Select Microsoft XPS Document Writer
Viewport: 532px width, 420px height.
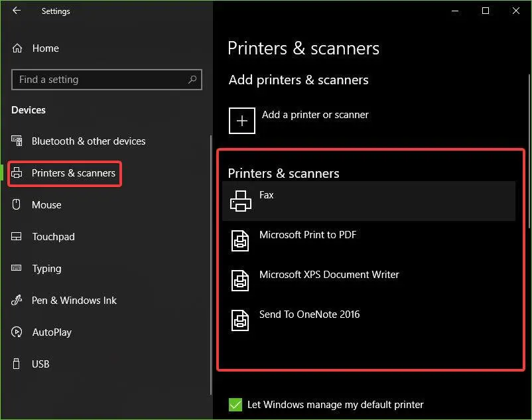click(x=329, y=275)
